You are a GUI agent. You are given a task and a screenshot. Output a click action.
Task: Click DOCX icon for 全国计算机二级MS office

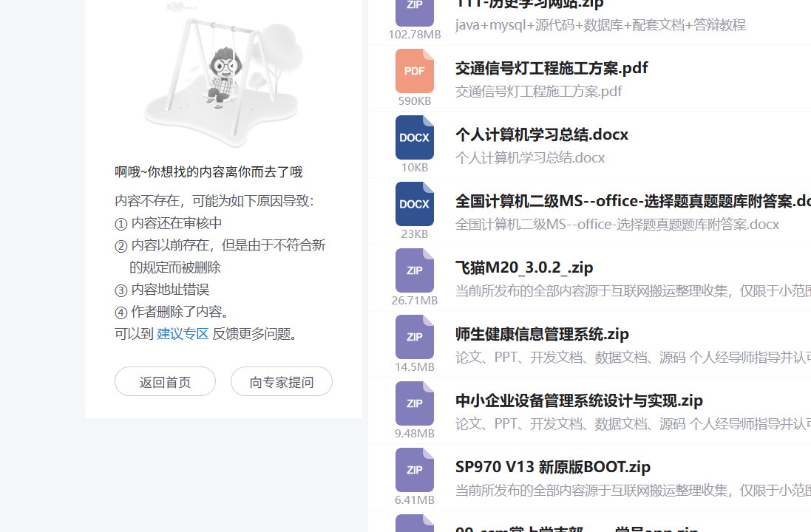[414, 204]
